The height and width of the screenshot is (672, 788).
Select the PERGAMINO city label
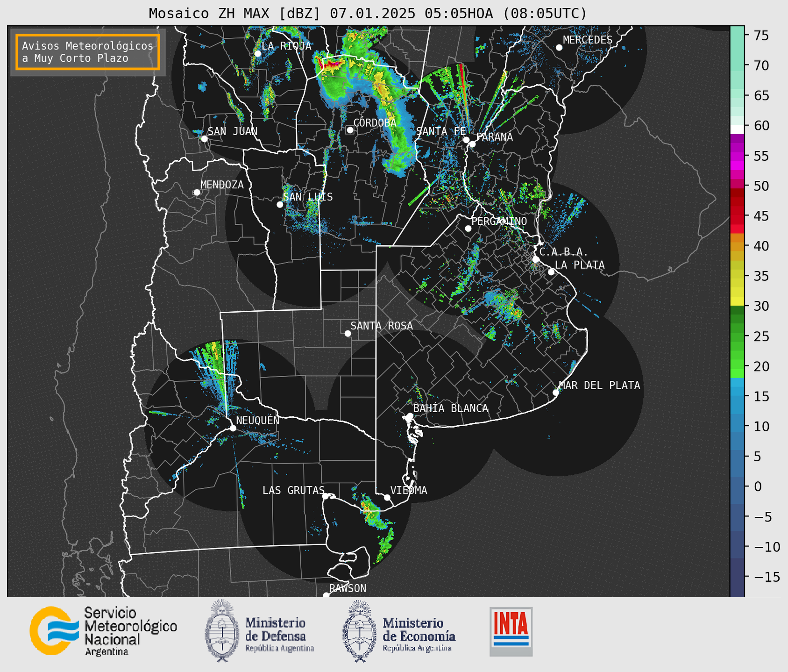[499, 221]
